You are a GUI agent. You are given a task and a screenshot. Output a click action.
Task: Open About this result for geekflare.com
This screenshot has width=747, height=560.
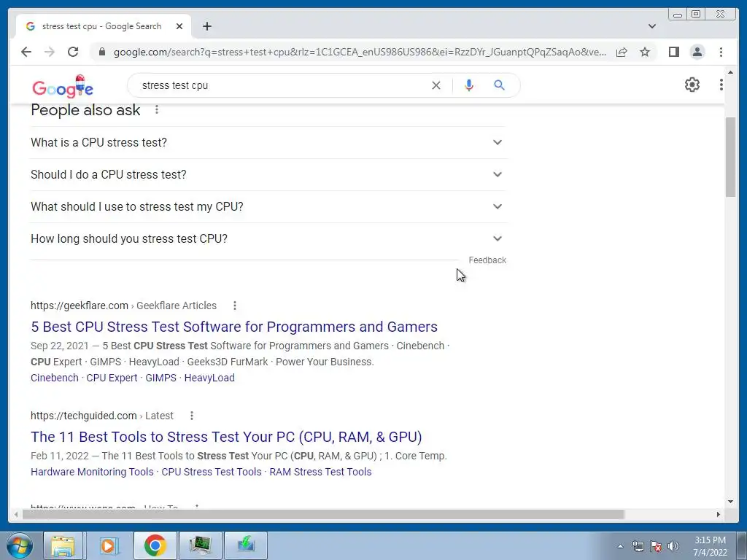coord(234,306)
